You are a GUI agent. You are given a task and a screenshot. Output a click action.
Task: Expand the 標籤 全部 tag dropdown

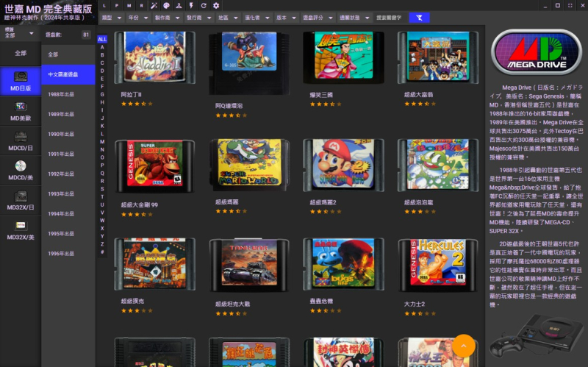coord(19,32)
